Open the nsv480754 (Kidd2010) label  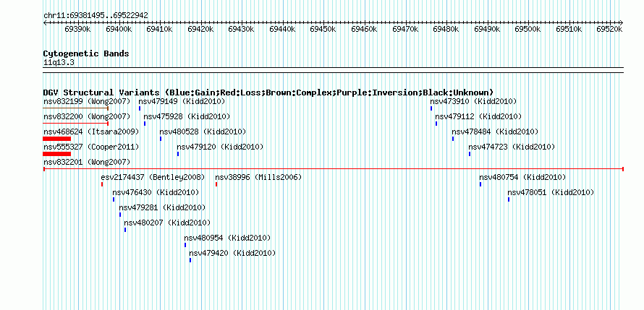(522, 177)
